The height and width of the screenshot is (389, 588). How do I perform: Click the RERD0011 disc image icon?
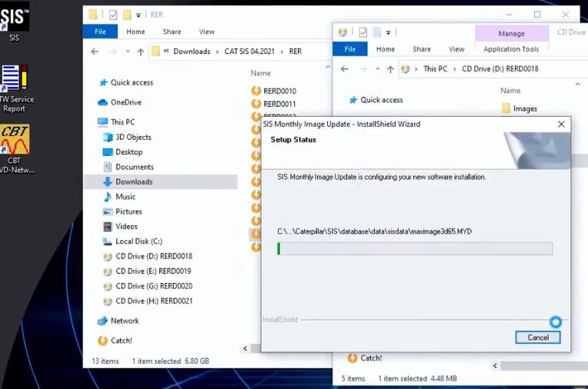point(256,104)
